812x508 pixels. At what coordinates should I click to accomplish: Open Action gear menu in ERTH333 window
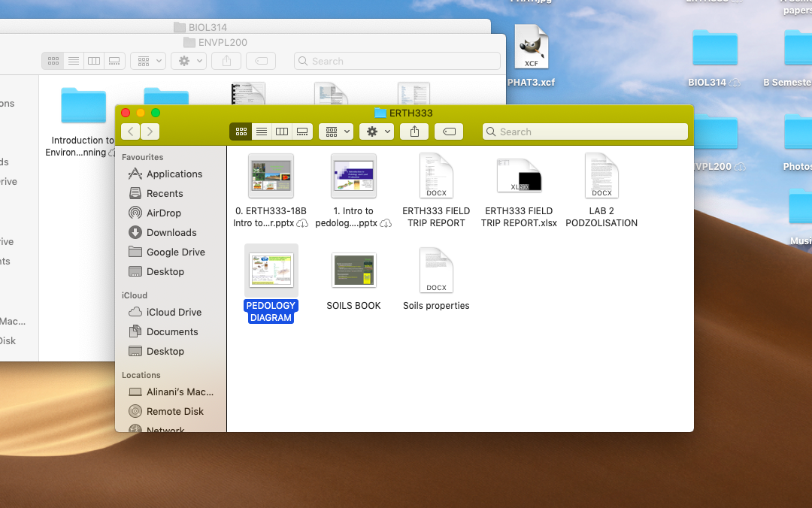pos(377,132)
